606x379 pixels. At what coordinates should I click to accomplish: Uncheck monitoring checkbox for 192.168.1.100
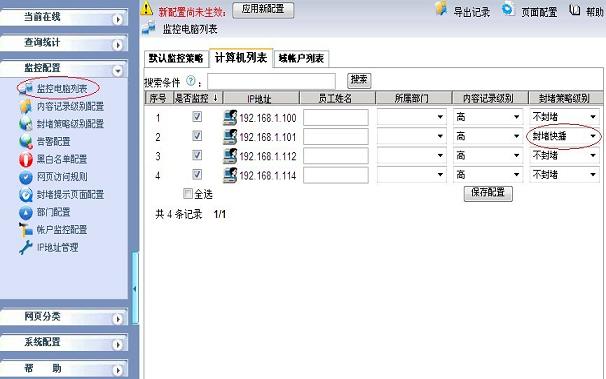click(x=197, y=117)
